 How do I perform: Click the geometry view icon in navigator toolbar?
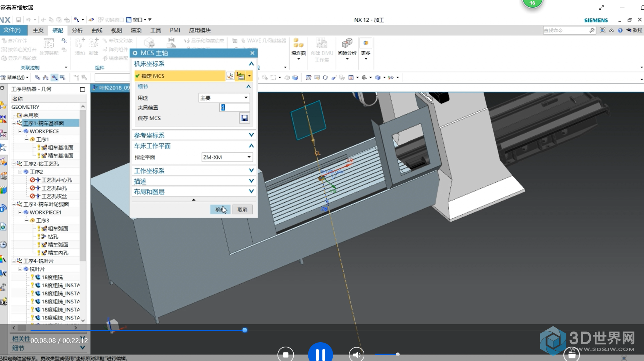54,77
